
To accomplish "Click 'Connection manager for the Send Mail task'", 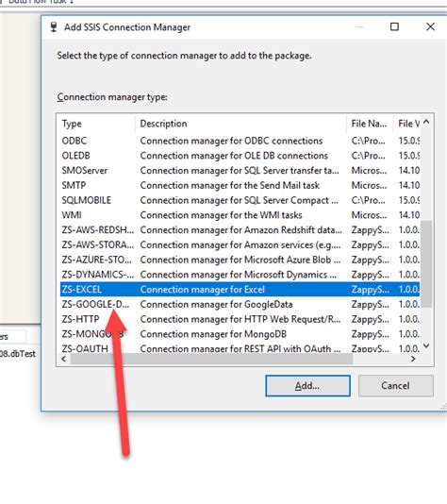I will [229, 186].
